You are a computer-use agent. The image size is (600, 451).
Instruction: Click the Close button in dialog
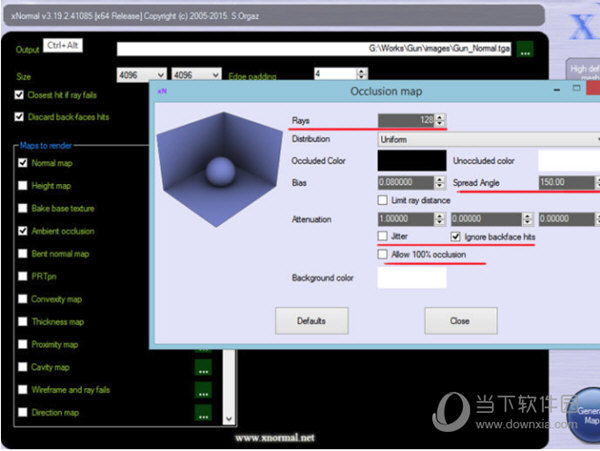pyautogui.click(x=461, y=321)
